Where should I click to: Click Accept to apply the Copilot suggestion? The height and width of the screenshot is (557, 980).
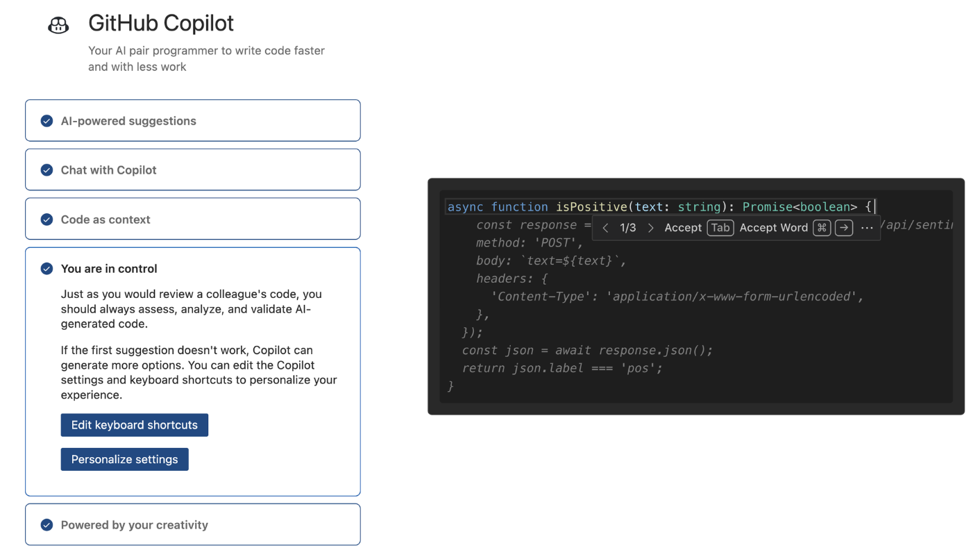click(x=683, y=227)
